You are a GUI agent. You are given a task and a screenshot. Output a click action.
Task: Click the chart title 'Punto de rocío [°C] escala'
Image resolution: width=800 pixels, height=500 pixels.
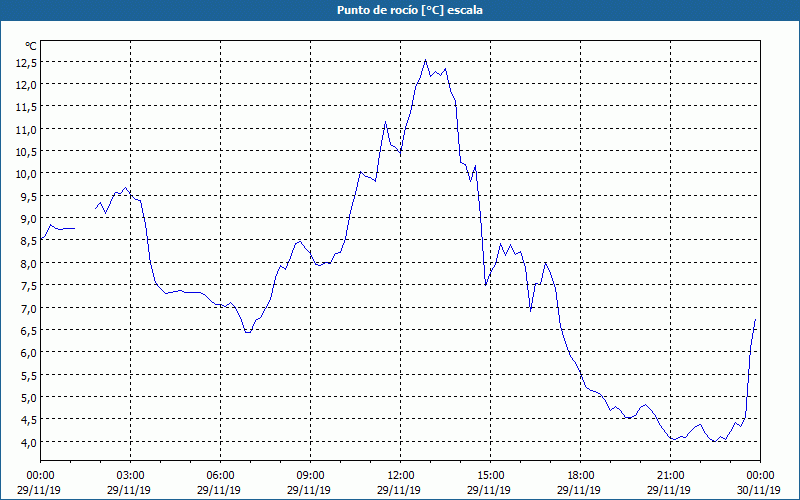pyautogui.click(x=410, y=10)
